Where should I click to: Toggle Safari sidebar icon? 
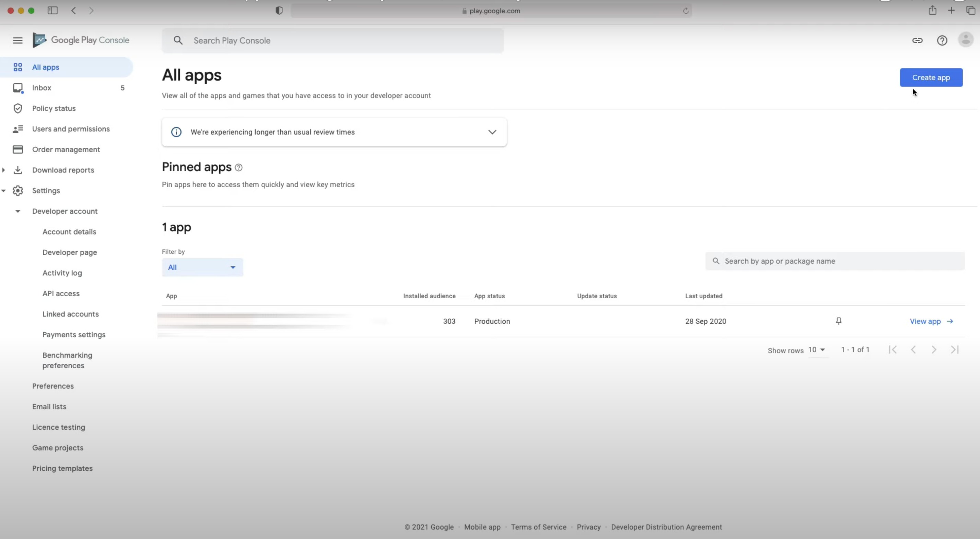pos(52,11)
